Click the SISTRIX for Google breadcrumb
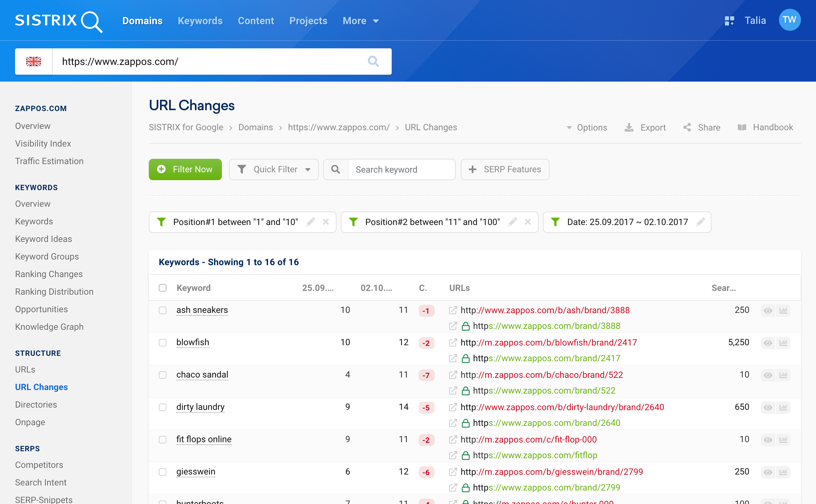 186,127
